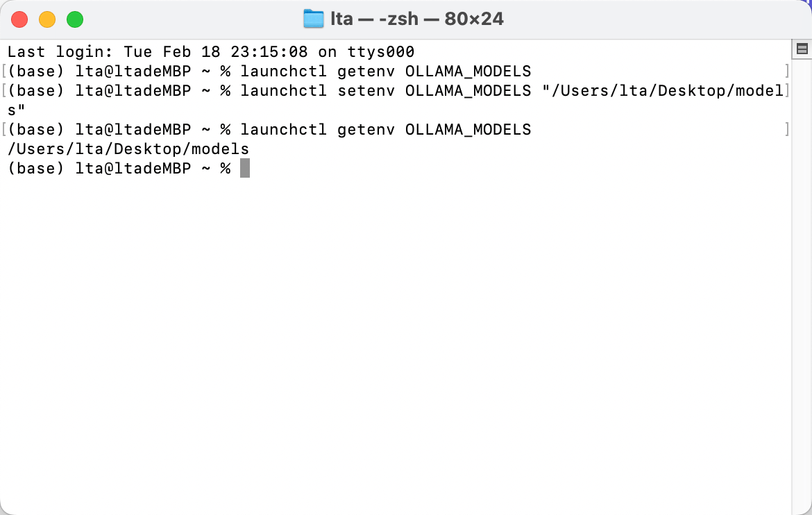The width and height of the screenshot is (812, 515).
Task: Click "OLLAMA_MODELS" in the first getenv command
Action: pyautogui.click(x=468, y=71)
